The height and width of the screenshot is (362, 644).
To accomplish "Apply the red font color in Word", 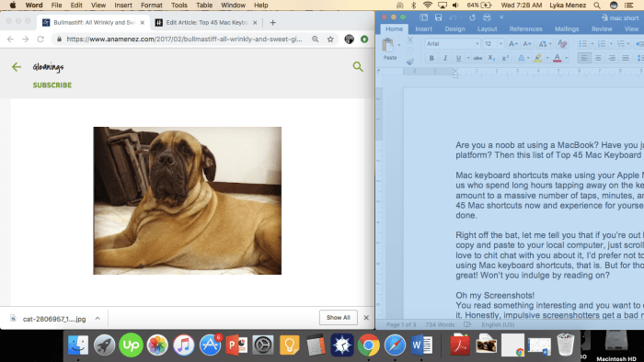I will pyautogui.click(x=557, y=58).
